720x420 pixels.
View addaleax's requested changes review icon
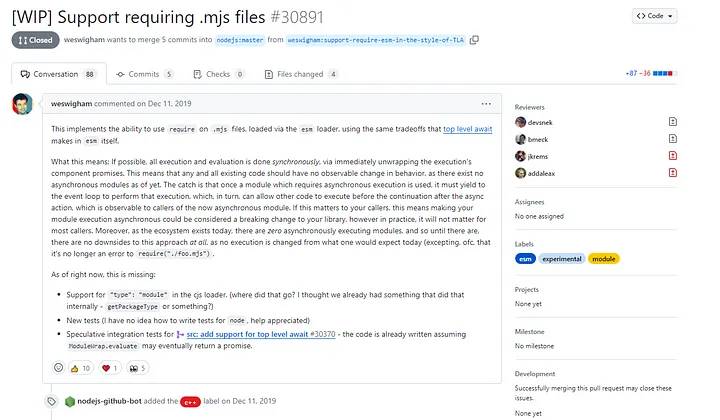point(673,173)
